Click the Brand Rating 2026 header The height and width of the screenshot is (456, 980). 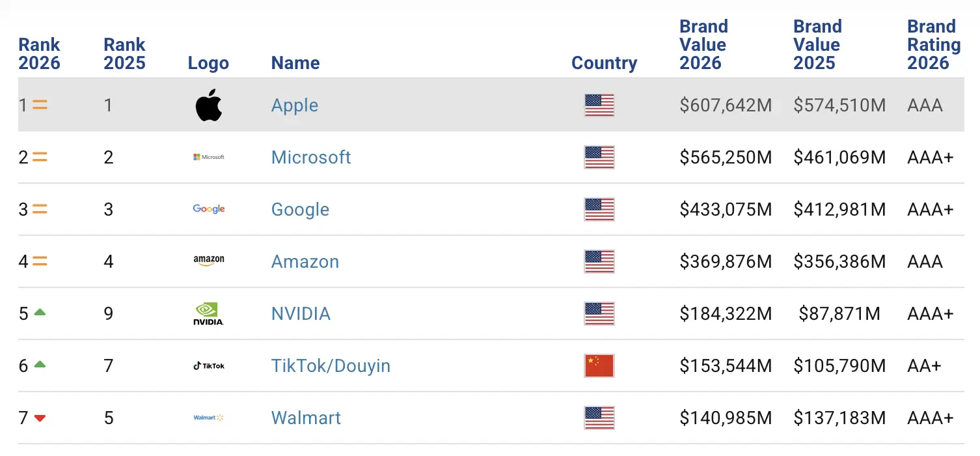point(933,45)
